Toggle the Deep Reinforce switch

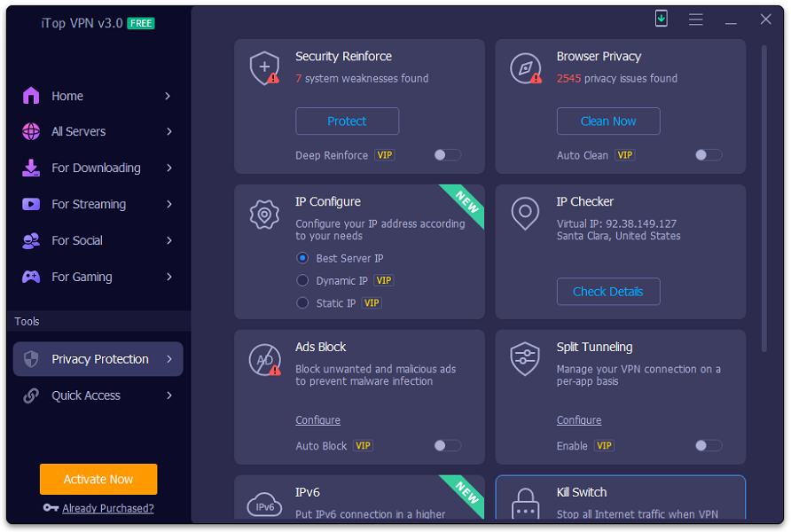pyautogui.click(x=447, y=155)
